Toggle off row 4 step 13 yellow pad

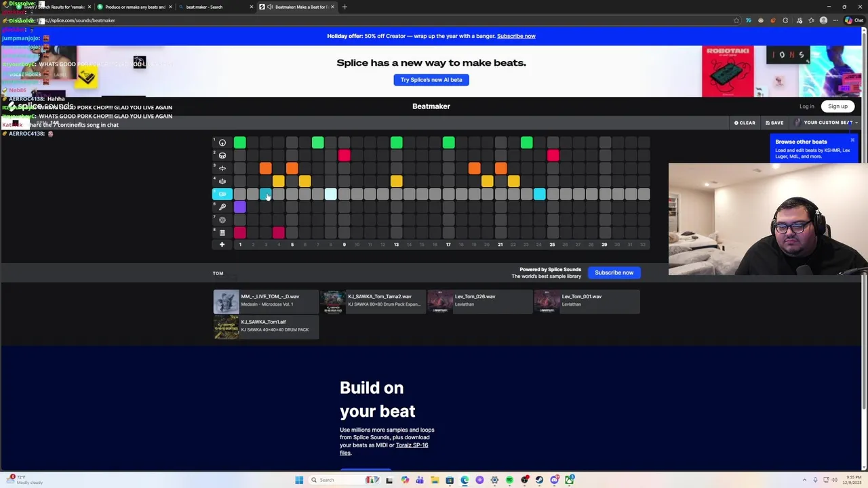(396, 181)
